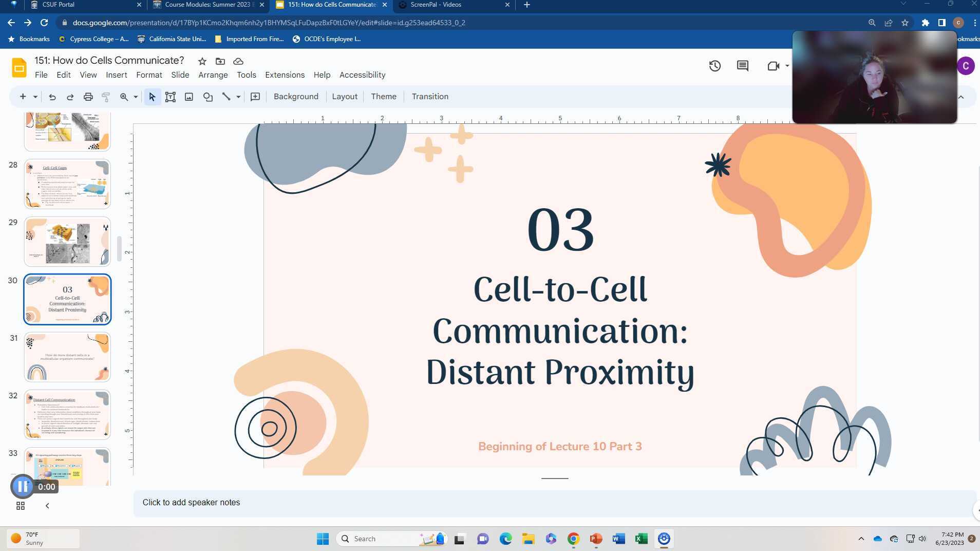
Task: Open the Theme picker
Action: (x=383, y=96)
